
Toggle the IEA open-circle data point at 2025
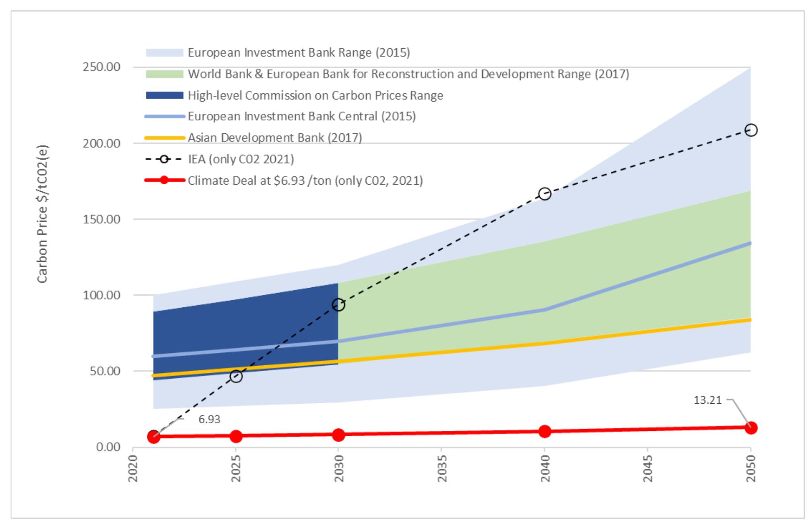(237, 376)
